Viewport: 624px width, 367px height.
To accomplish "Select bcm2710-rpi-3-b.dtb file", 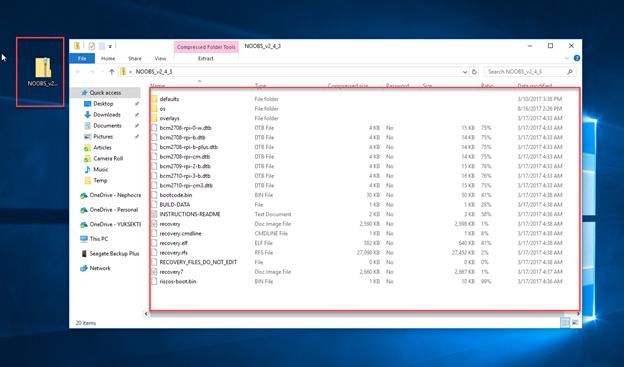I will click(x=185, y=176).
